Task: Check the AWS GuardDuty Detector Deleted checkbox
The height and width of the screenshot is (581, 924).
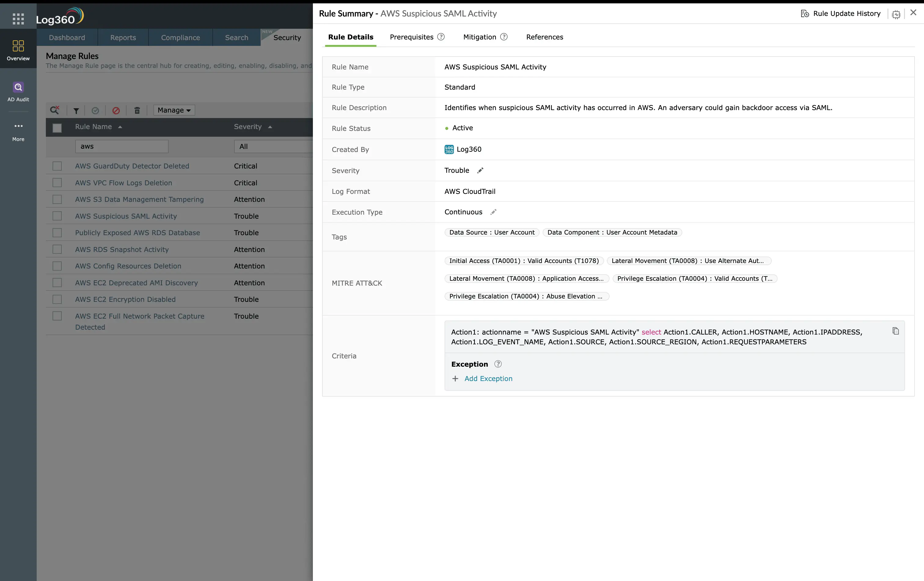Action: pyautogui.click(x=57, y=166)
